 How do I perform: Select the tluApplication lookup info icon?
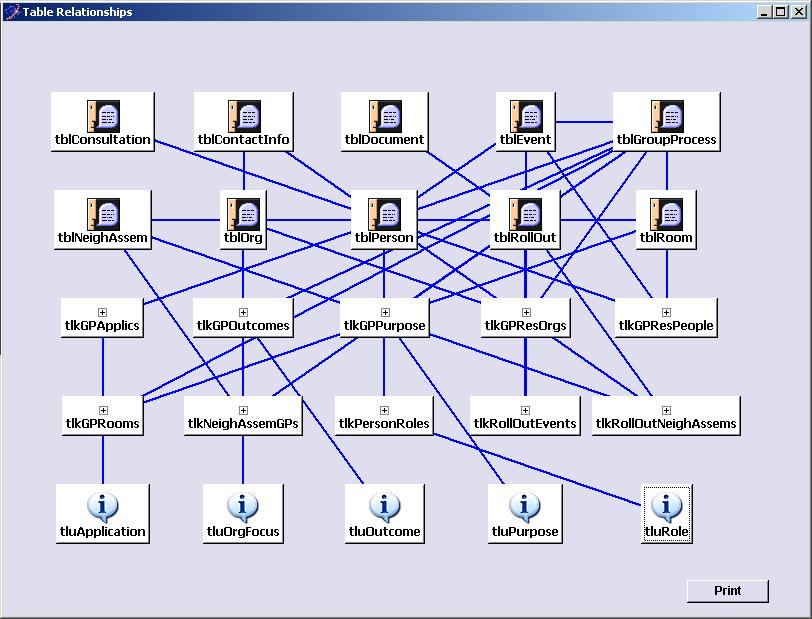click(x=102, y=506)
